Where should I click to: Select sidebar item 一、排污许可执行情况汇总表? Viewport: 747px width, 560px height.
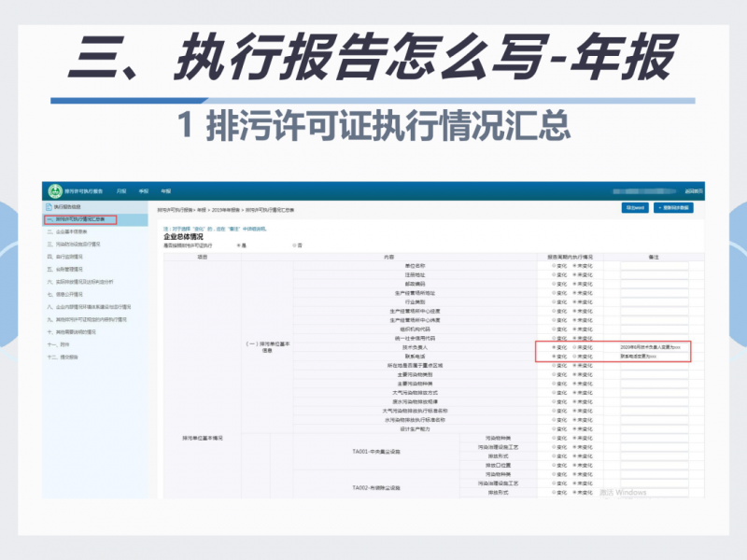coord(80,219)
